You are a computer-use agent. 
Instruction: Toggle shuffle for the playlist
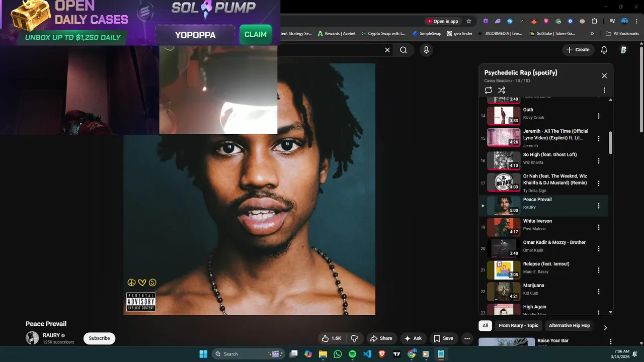502,90
